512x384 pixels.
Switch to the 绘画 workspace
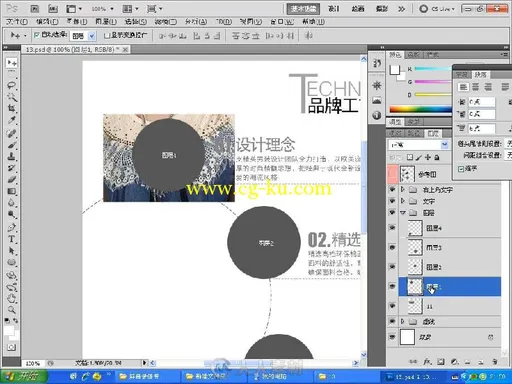click(x=358, y=9)
